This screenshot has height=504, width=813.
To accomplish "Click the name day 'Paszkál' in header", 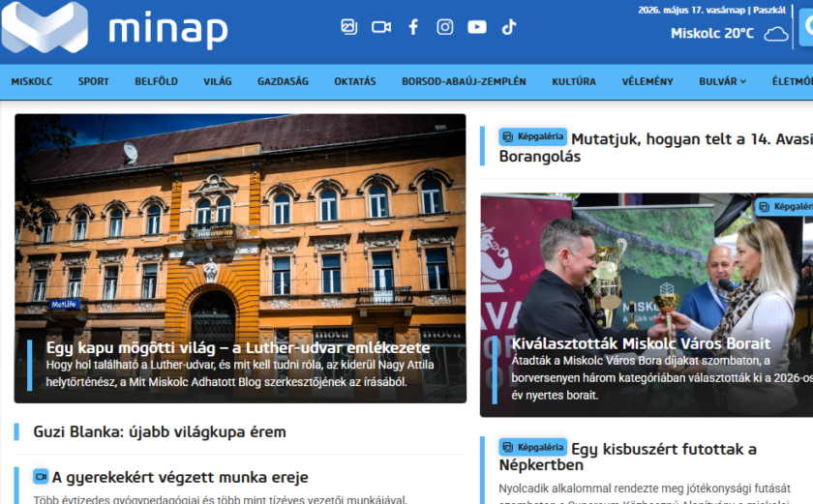I will point(769,10).
